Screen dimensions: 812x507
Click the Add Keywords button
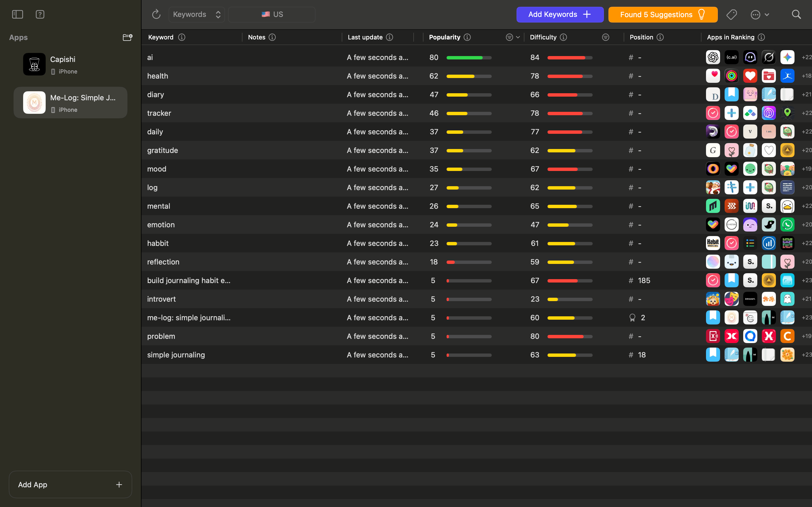(x=559, y=14)
